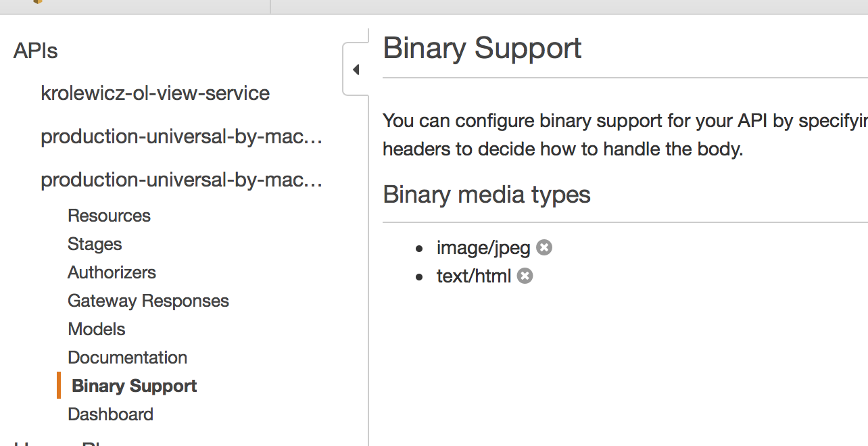Collapse the left navigation panel arrow
The image size is (868, 446).
[356, 70]
